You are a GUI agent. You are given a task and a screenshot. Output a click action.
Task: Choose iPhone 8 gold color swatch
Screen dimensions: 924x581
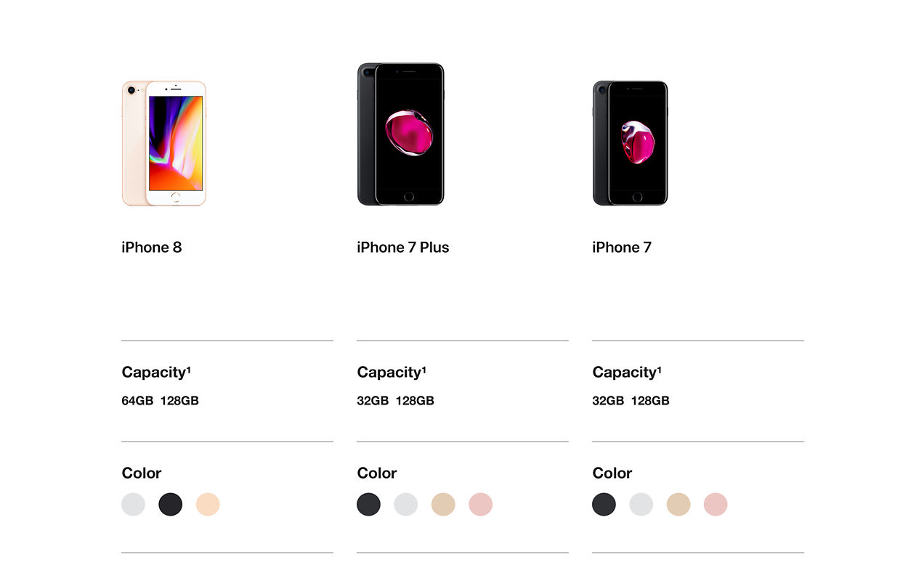click(x=208, y=504)
